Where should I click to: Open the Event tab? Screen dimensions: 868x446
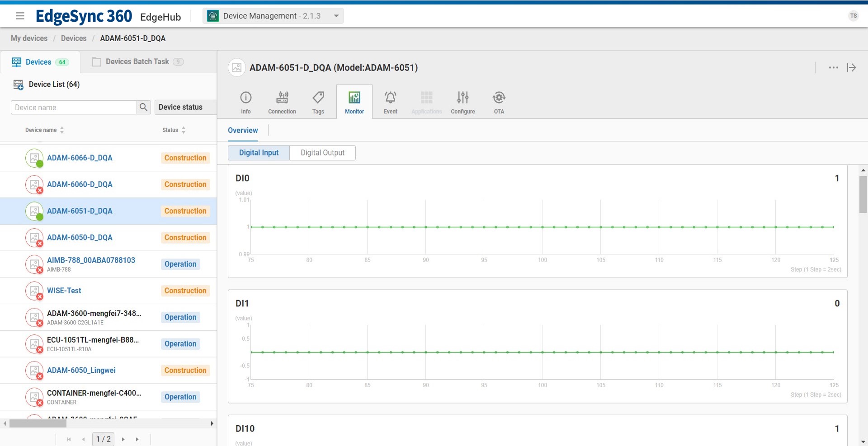[391, 103]
